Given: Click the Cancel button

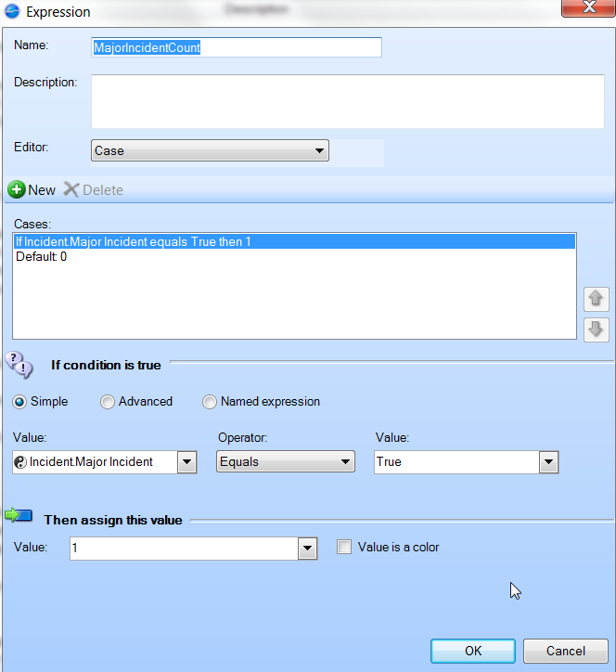Looking at the screenshot, I should [x=565, y=651].
